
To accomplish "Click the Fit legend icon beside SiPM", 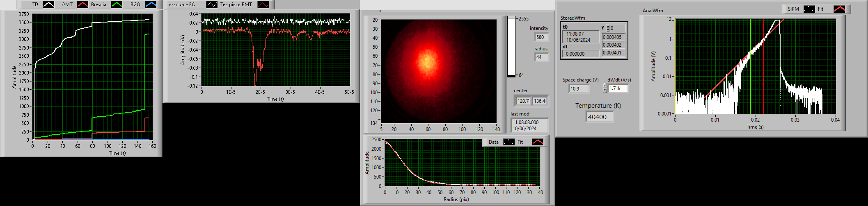I will coord(839,9).
